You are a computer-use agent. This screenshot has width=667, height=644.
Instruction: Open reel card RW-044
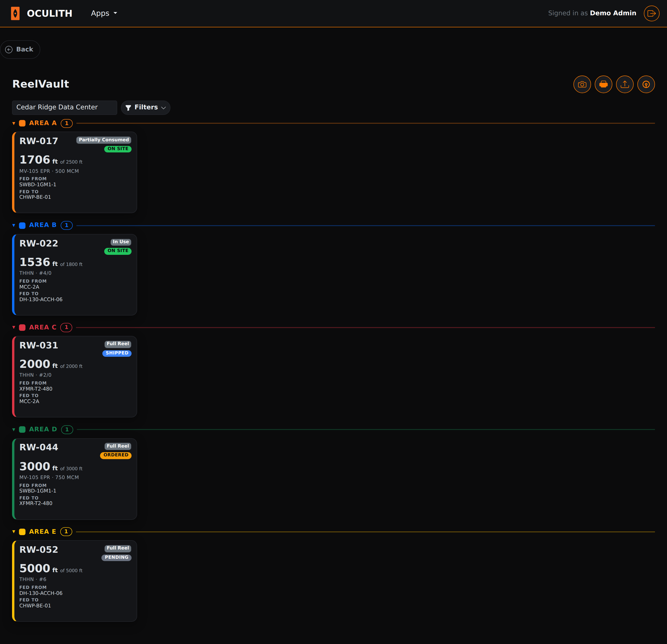(75, 479)
